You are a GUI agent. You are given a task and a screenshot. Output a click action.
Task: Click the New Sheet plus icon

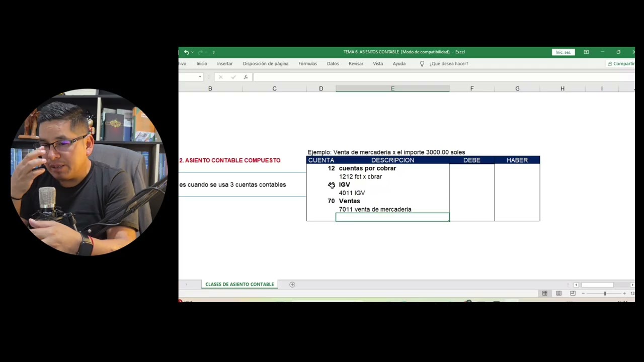click(292, 285)
